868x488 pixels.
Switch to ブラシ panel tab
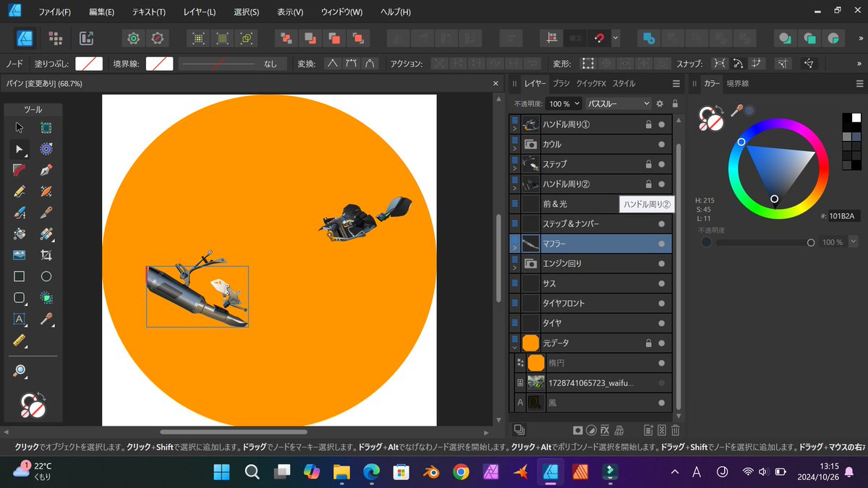561,84
